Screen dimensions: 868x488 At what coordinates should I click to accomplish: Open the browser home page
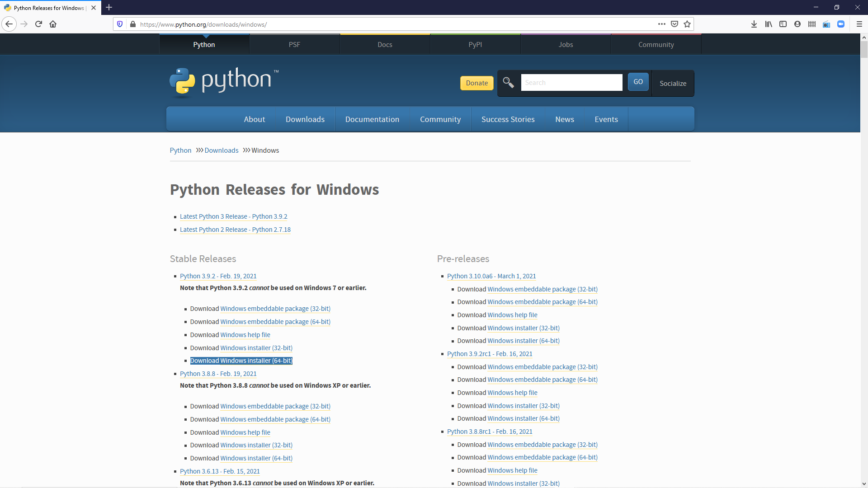point(53,24)
